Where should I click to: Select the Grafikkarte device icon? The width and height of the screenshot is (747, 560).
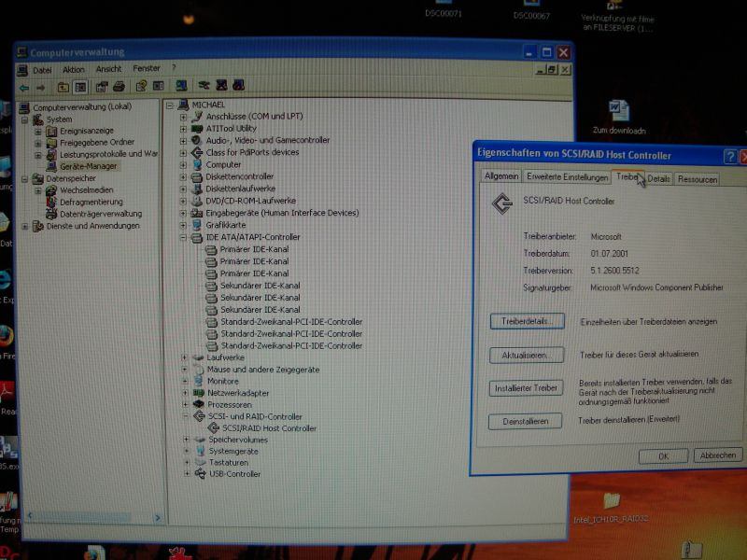pyautogui.click(x=197, y=225)
